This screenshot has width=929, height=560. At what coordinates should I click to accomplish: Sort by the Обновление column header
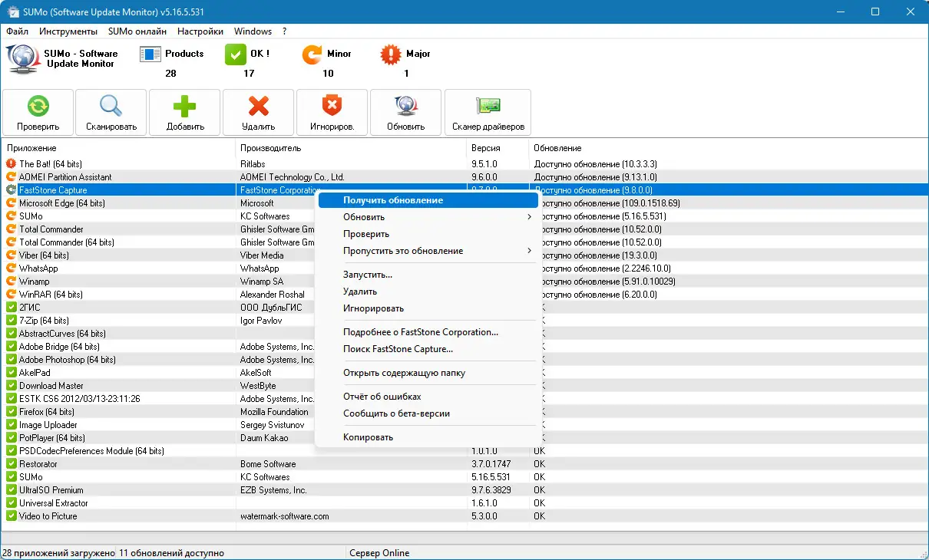pyautogui.click(x=729, y=148)
